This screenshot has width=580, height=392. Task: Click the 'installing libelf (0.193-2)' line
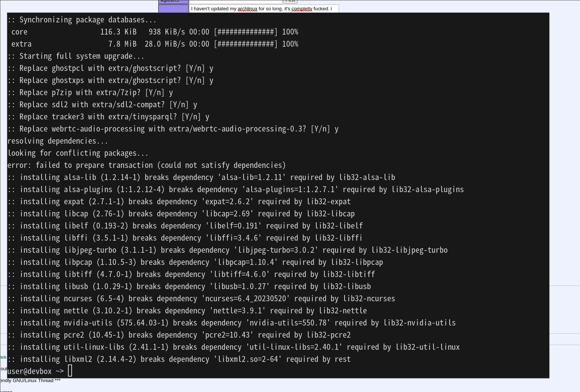click(185, 226)
